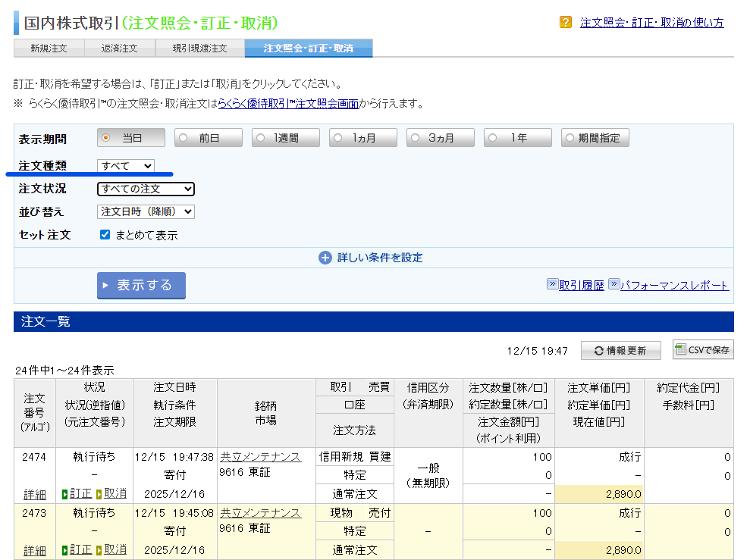Screen dimensions: 750x560
Task: Select the 前日 display period radio button
Action: pos(184,138)
